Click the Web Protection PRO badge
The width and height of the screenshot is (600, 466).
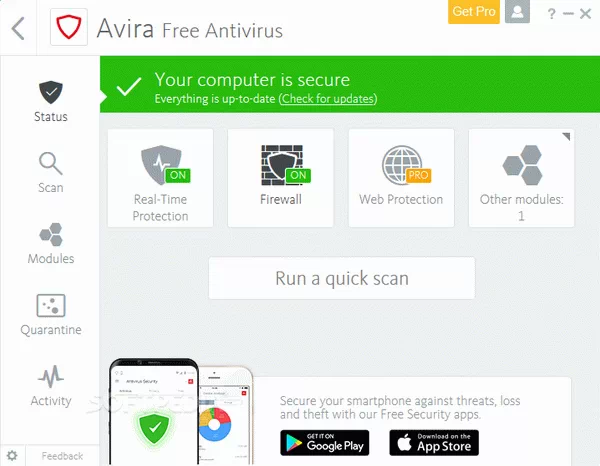coord(418,175)
